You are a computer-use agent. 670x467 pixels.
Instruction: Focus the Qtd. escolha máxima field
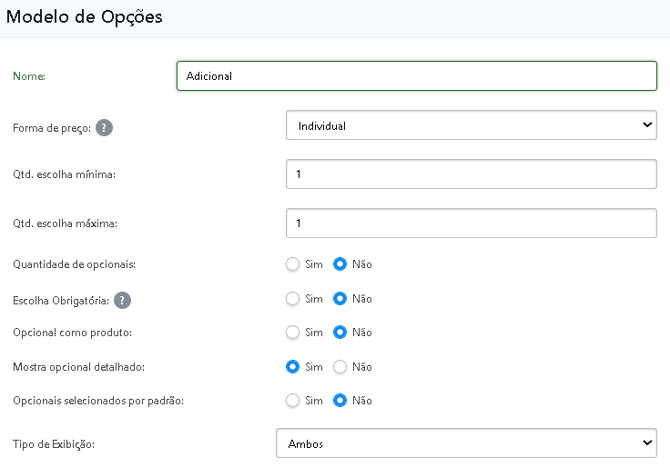click(x=470, y=222)
